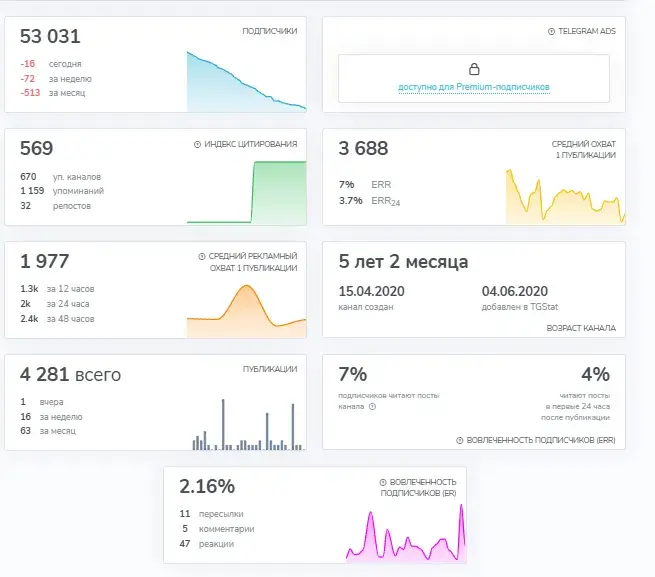Click the 53 031 subscribers count
Screen dimensions: 655x577
[50, 36]
